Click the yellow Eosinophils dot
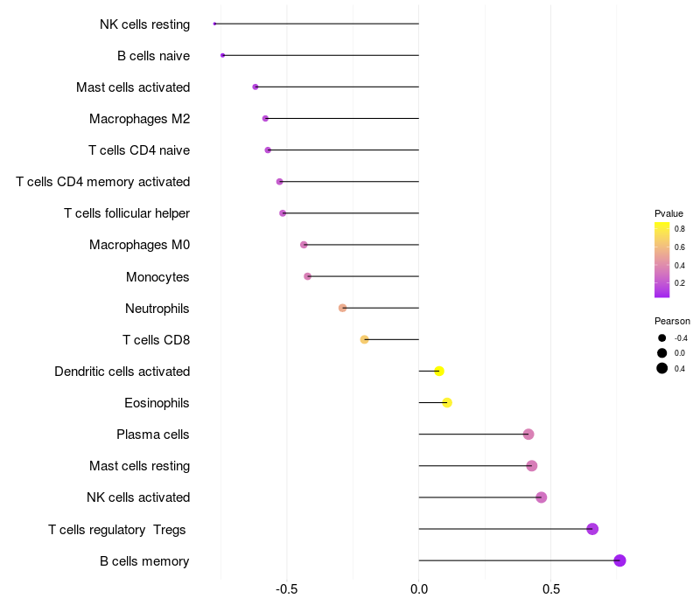The image size is (700, 612). click(447, 403)
